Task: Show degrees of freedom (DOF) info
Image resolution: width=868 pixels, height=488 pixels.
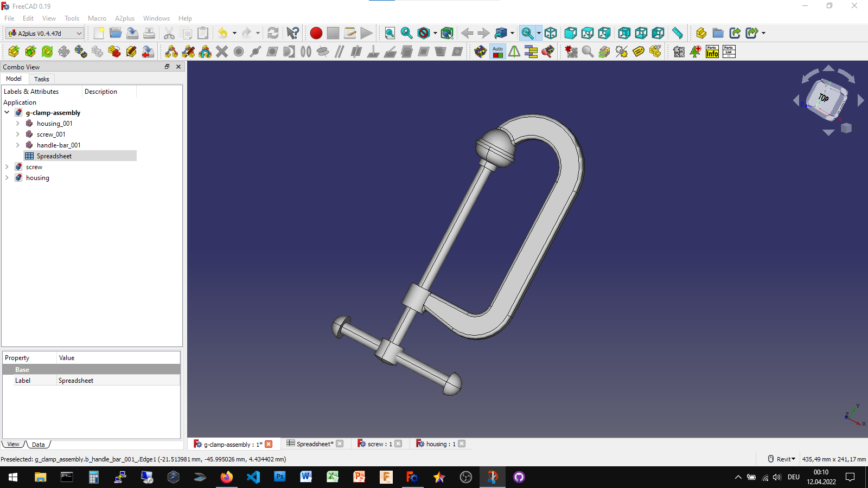Action: [655, 52]
